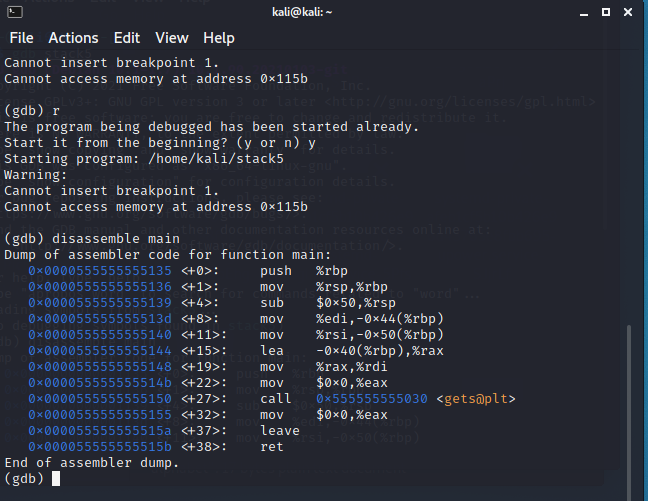Click the title text kali@kali: ~
This screenshot has width=648, height=501.
click(302, 12)
